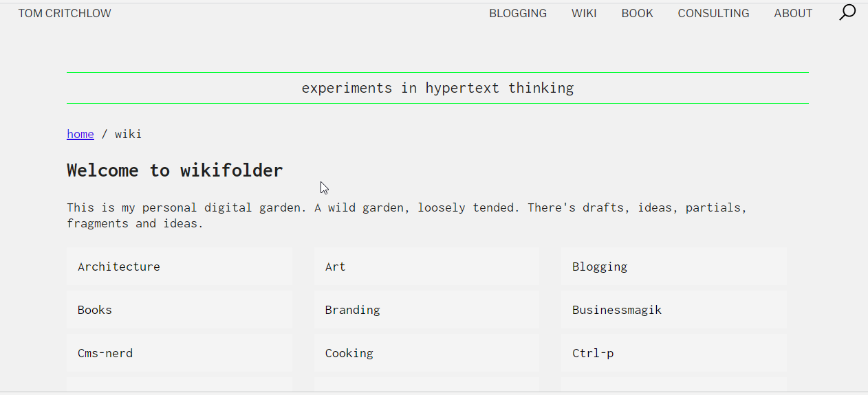Follow the home breadcrumb link

click(x=80, y=134)
